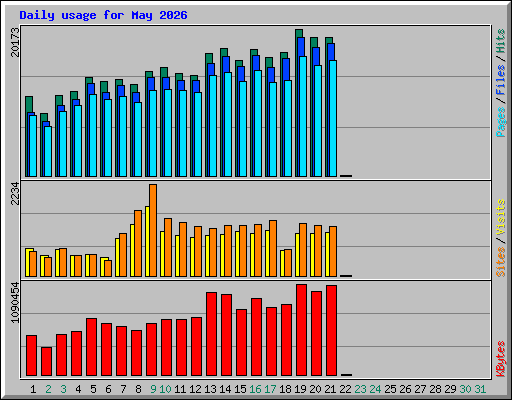
Task: Click the 2234 axis value
Action: click(x=15, y=193)
